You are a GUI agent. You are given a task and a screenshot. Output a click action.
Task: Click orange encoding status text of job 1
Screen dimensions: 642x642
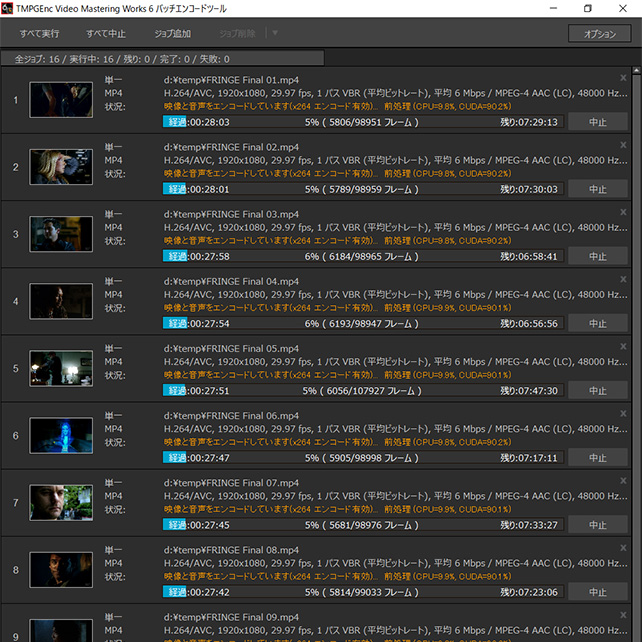(337, 106)
